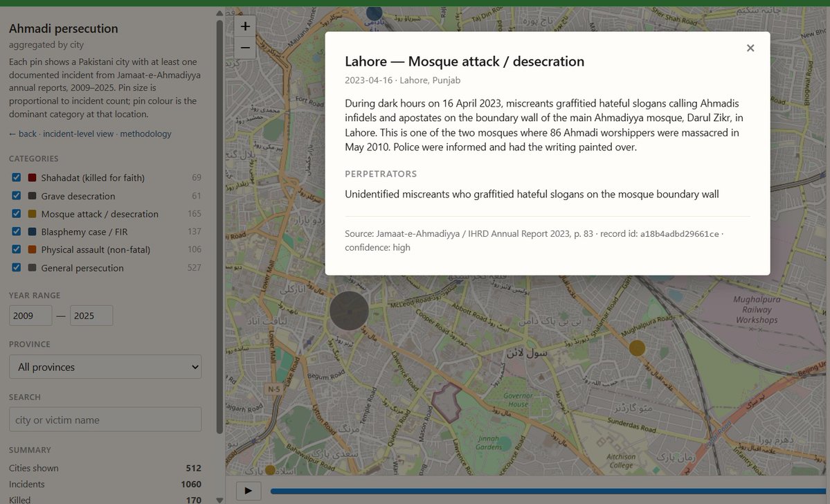Click the popup title Lahore — Mosque attack
The height and width of the screenshot is (504, 830).
pos(464,62)
